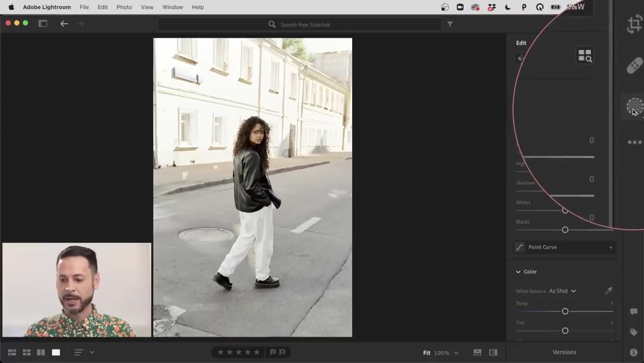Click the Blacks slider label
644x363 pixels.
[x=523, y=222]
